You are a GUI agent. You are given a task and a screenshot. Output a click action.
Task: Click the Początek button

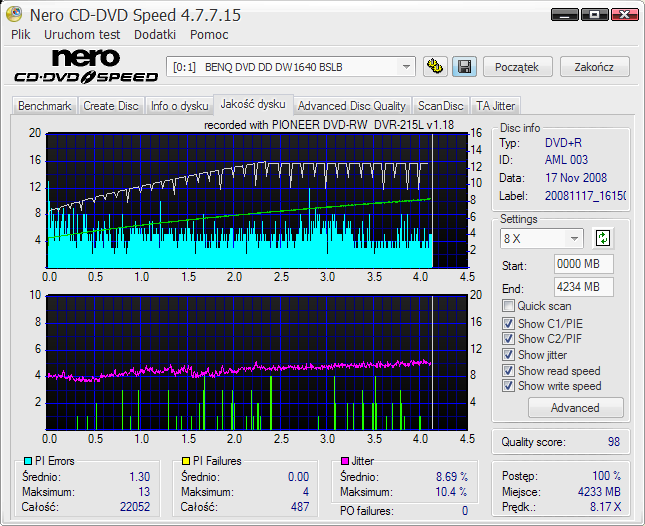point(517,67)
